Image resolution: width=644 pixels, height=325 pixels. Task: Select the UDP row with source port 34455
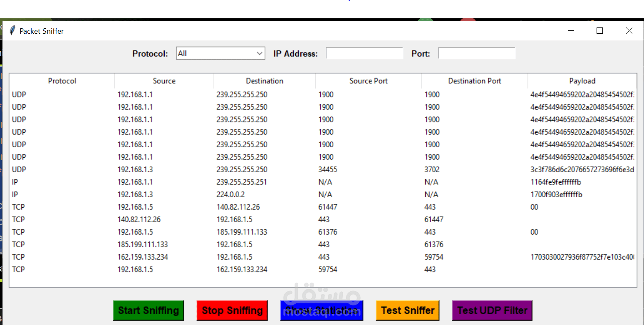pos(323,169)
